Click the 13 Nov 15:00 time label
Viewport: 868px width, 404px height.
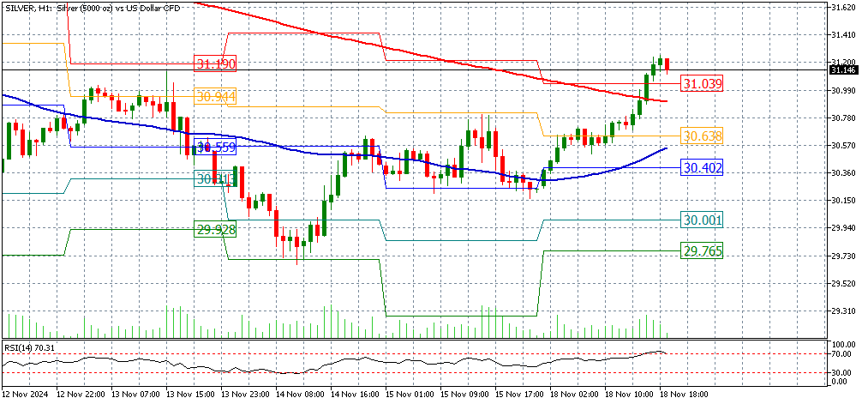(190, 394)
